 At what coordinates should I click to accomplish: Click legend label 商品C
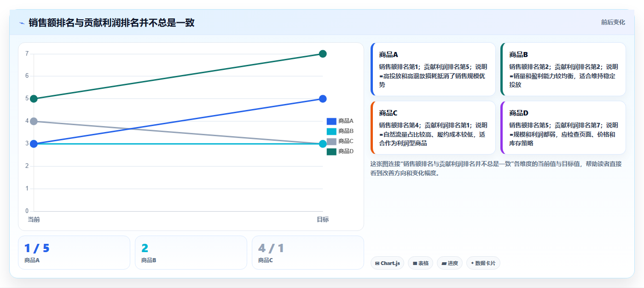point(346,141)
